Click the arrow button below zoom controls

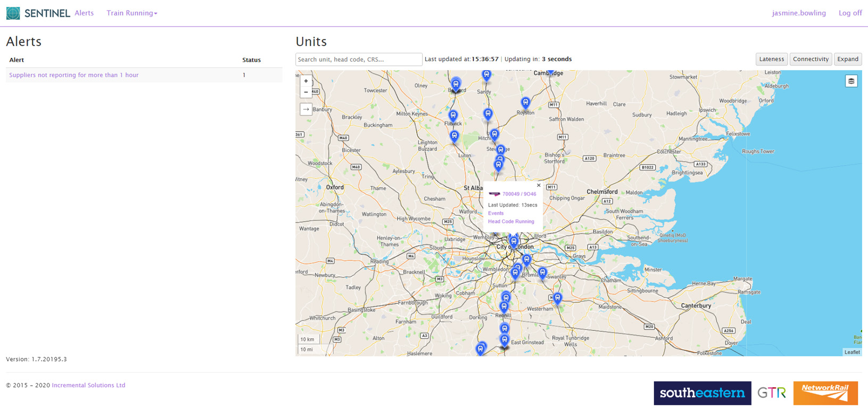pyautogui.click(x=306, y=109)
